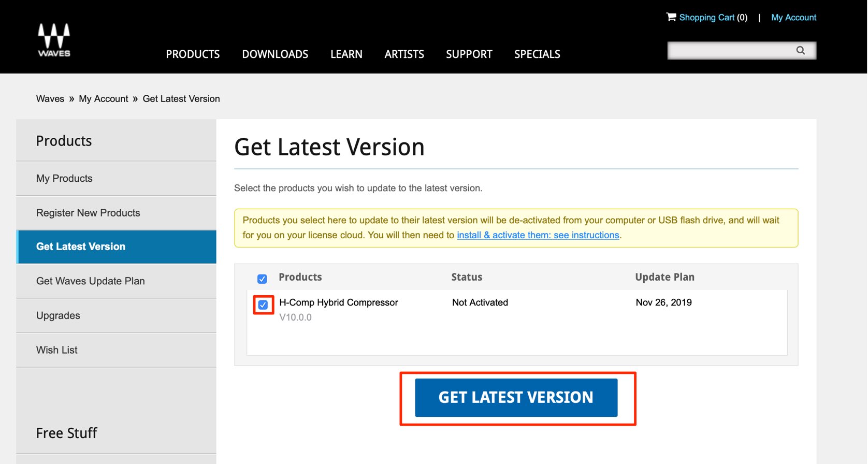This screenshot has width=868, height=464.
Task: Click Get Latest Version breadcrumb text
Action: 181,99
